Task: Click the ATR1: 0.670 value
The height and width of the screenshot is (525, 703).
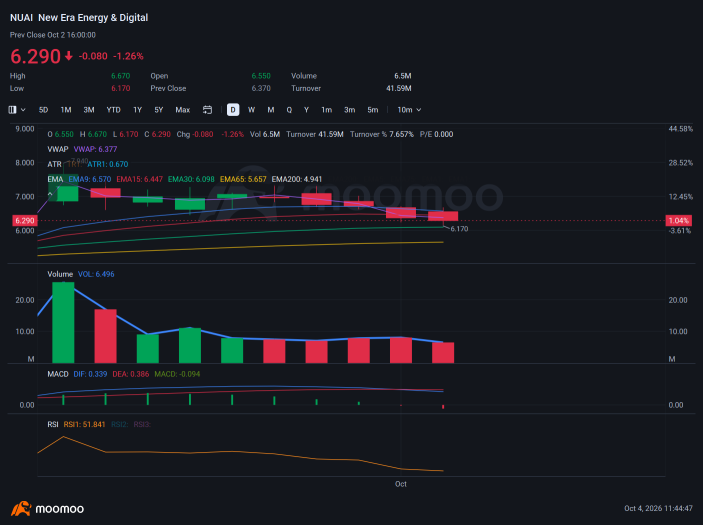Action: [x=108, y=165]
